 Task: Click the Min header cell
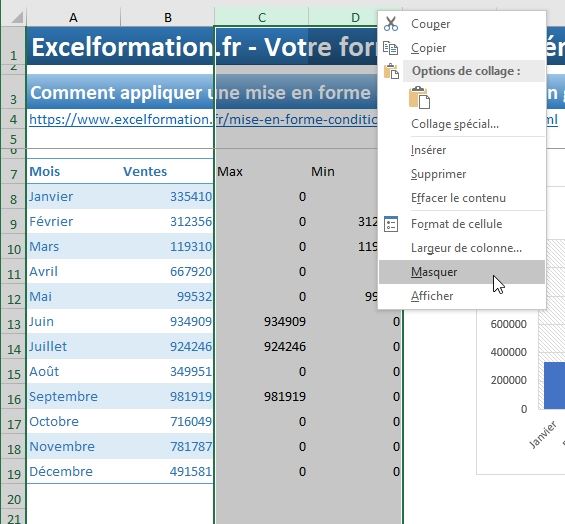(x=343, y=172)
